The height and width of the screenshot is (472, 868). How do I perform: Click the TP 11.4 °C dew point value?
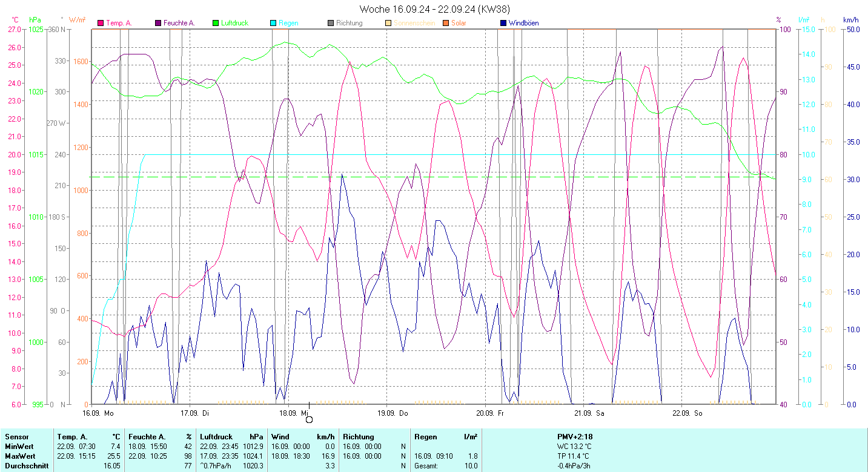tap(573, 456)
